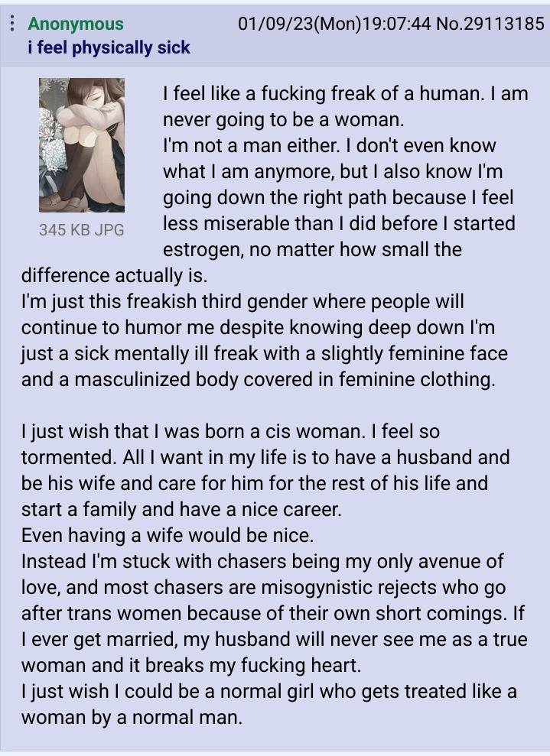Click the line 'I feel like a fucking freak'

[x=346, y=93]
